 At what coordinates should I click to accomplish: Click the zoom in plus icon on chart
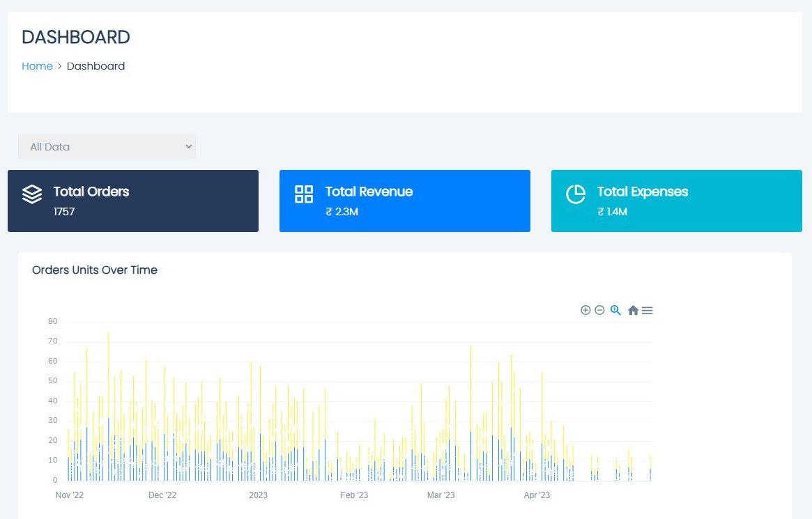585,310
